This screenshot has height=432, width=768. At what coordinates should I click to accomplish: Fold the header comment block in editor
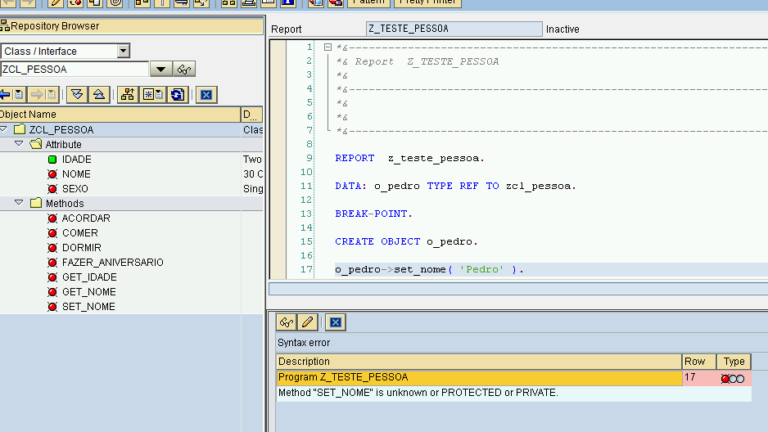point(326,47)
